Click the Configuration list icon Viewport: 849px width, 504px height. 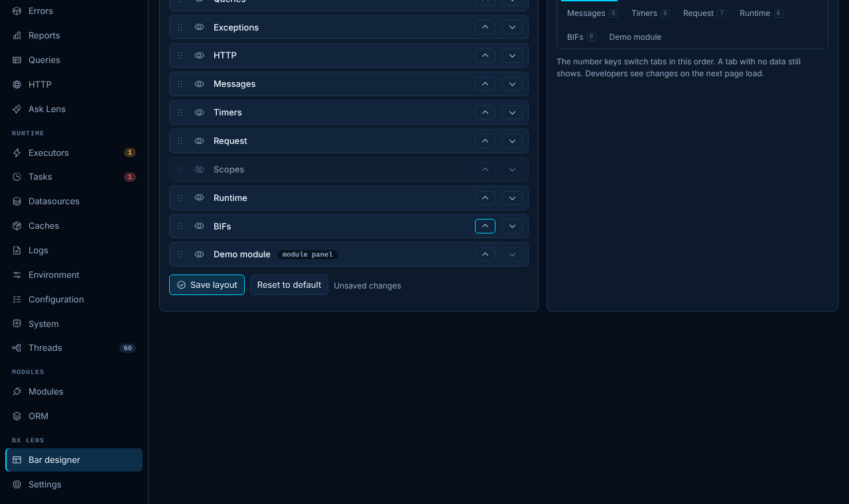[17, 299]
